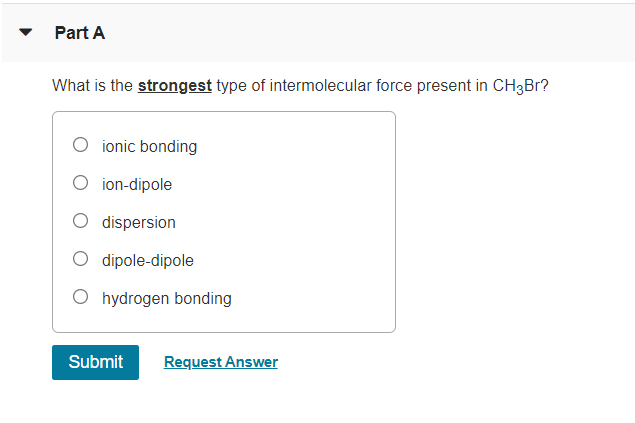The height and width of the screenshot is (423, 635).
Task: Collapse the Part A section triangle
Action: 26,32
